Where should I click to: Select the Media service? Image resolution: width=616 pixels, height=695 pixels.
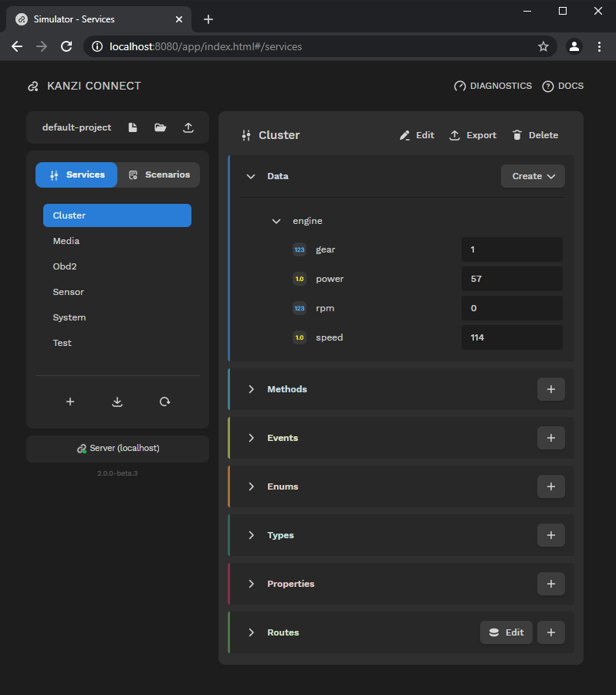tap(66, 241)
